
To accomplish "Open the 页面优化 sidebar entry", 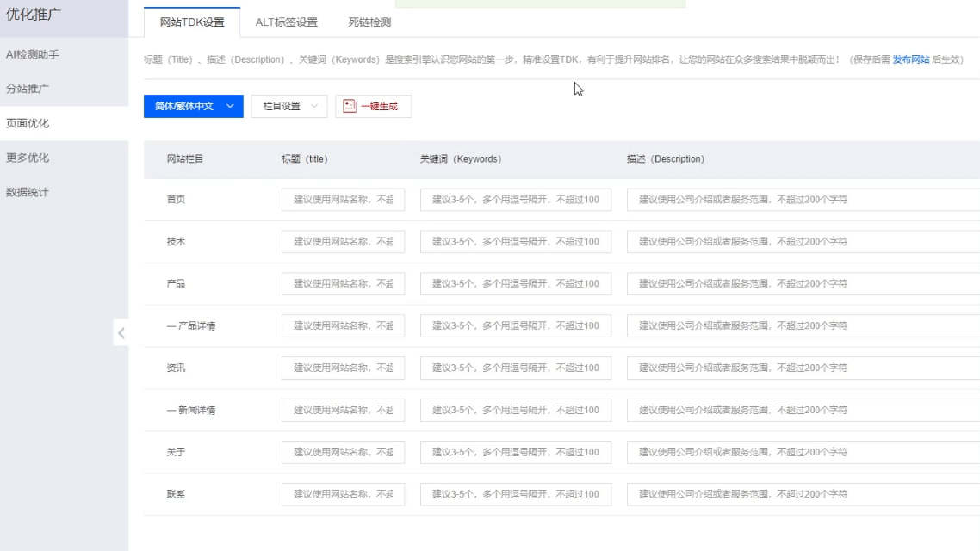I will [28, 122].
